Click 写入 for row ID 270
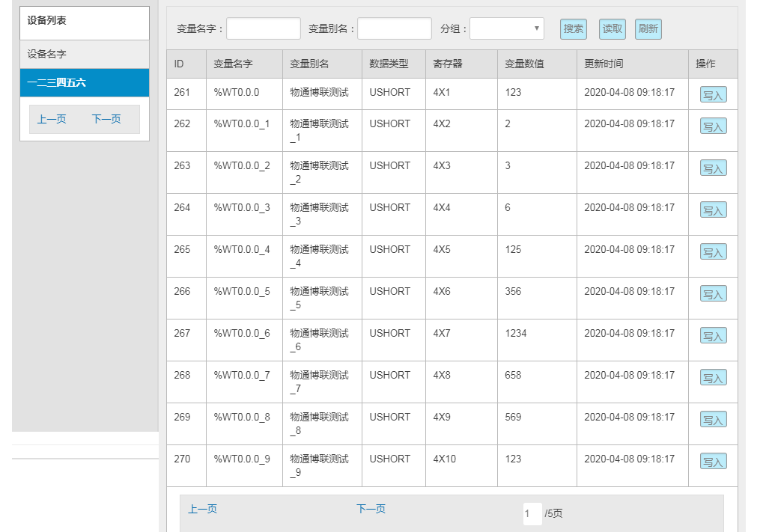Viewport: 772px width, 532px height. [713, 461]
